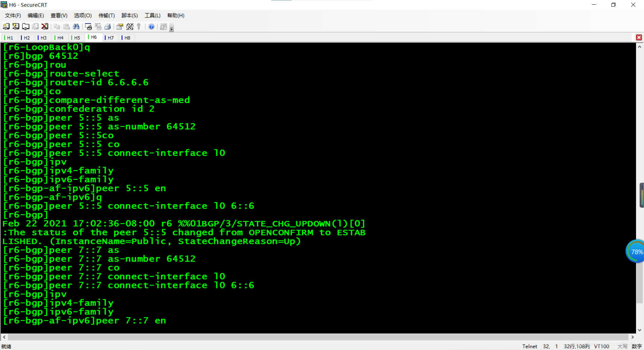644x350 pixels.
Task: Open the Keymap editor icon
Action: click(x=130, y=27)
